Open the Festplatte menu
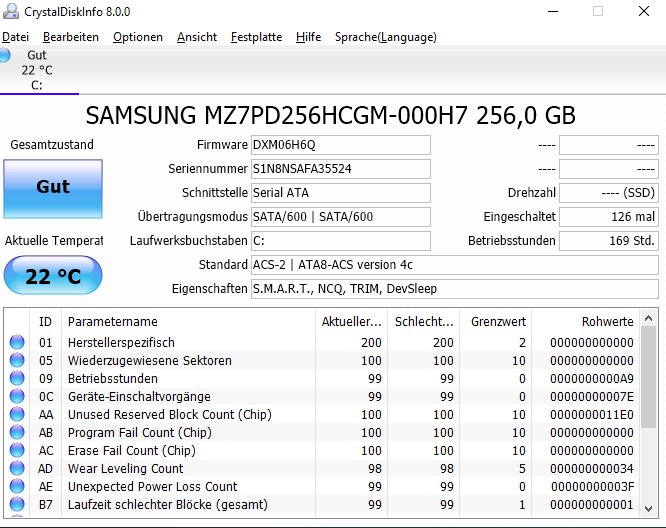This screenshot has height=528, width=666. tap(256, 37)
